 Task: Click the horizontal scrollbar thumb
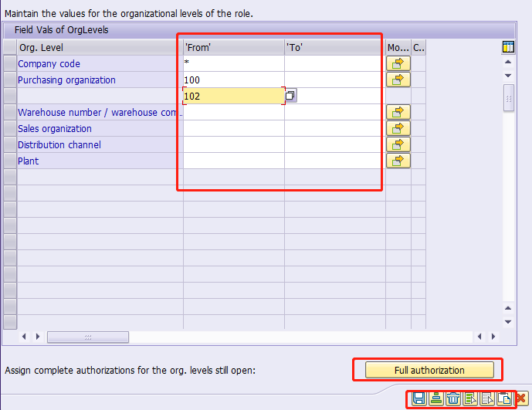88,337
